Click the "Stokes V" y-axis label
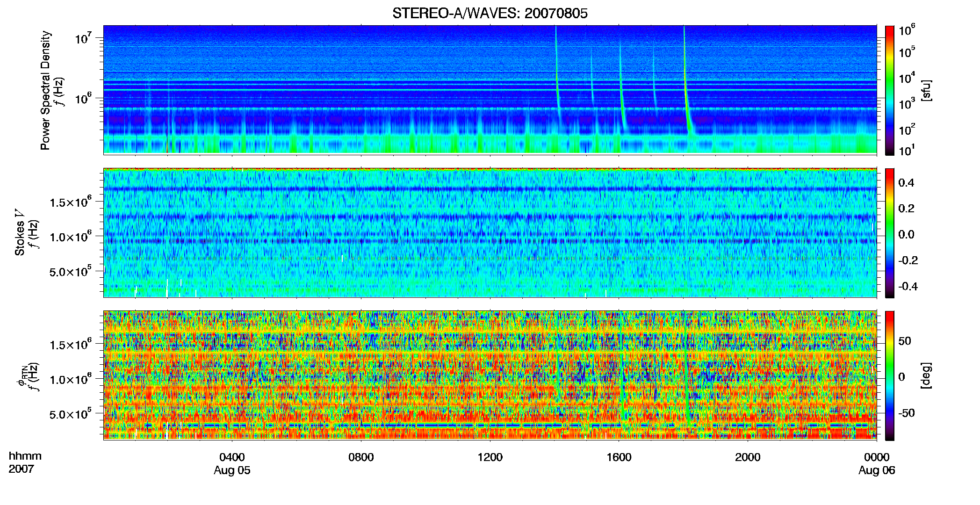 click(x=20, y=233)
